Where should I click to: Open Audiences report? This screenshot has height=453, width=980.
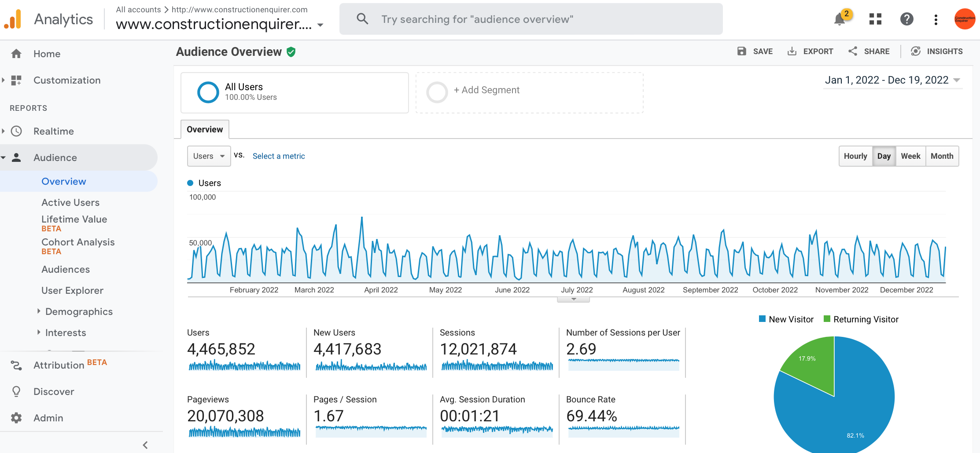(66, 269)
